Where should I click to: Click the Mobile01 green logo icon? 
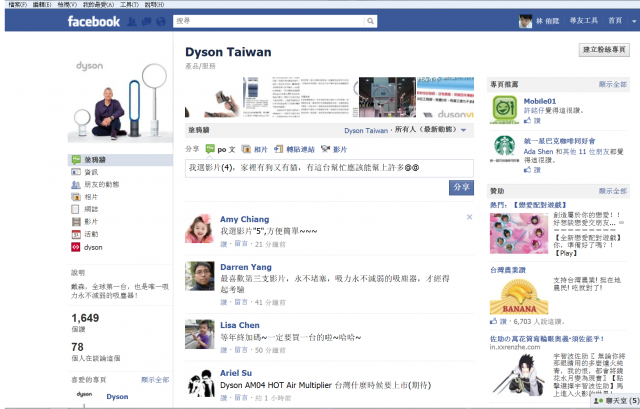[504, 109]
